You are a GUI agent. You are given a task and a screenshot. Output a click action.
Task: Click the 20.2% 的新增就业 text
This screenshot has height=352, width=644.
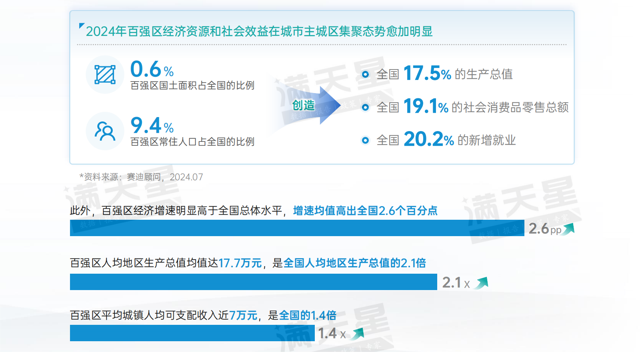click(460, 139)
